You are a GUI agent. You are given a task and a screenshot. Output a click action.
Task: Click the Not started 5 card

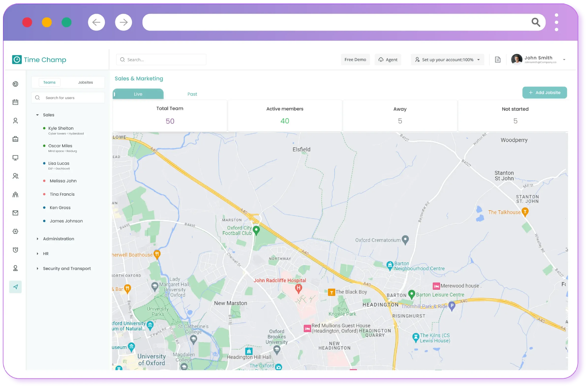515,116
